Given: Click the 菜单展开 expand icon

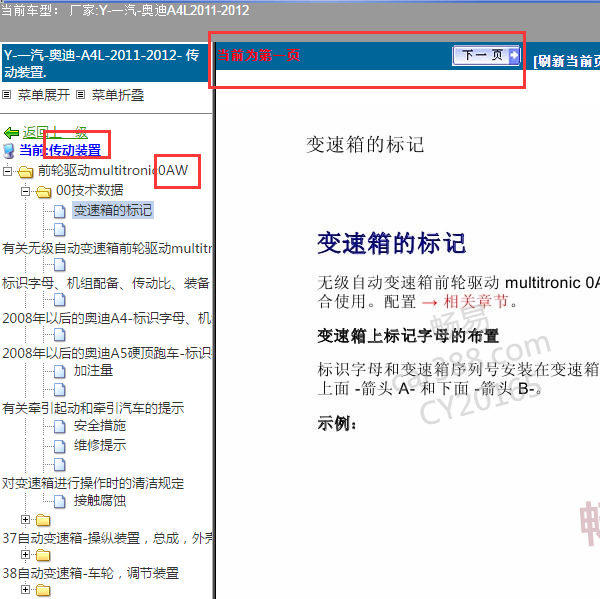Looking at the screenshot, I should [x=7, y=95].
